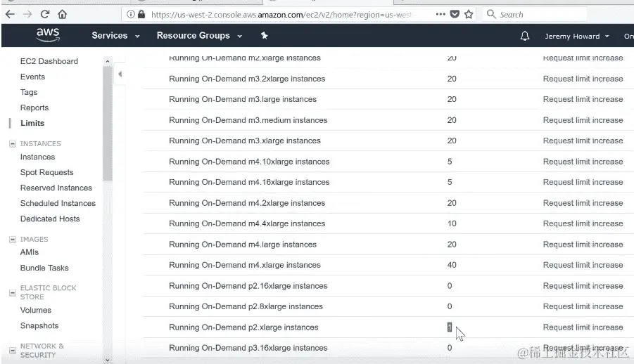634x364 pixels.
Task: Collapse the IMAGES section
Action: point(13,240)
